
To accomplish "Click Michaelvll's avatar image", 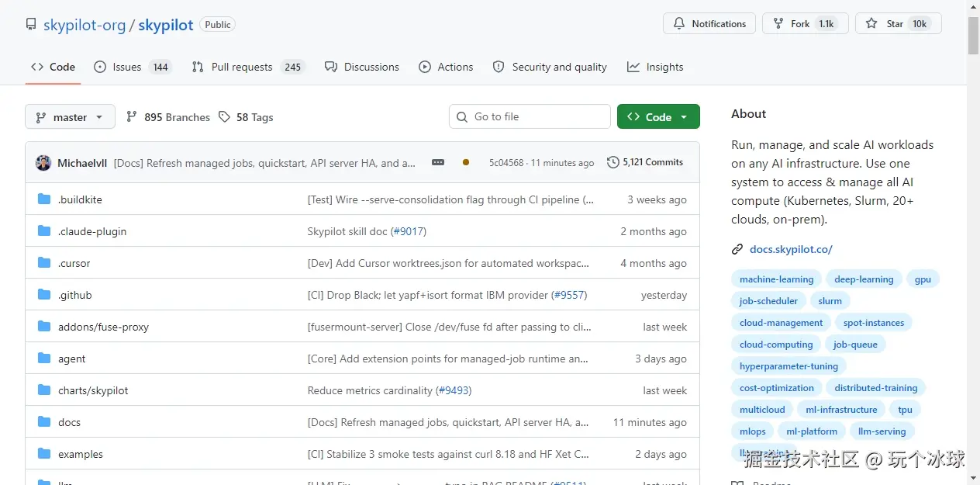I will (x=43, y=163).
